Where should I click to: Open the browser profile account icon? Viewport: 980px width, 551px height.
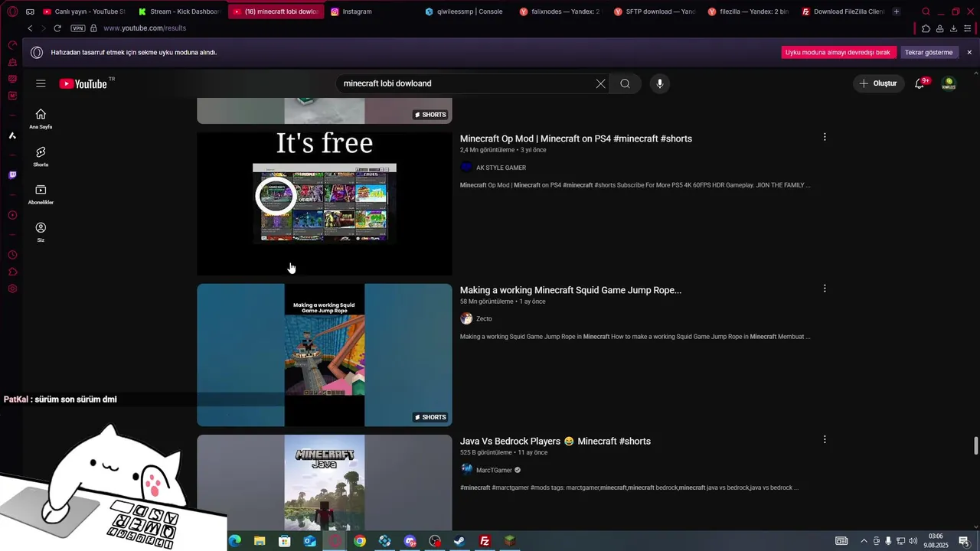click(939, 28)
